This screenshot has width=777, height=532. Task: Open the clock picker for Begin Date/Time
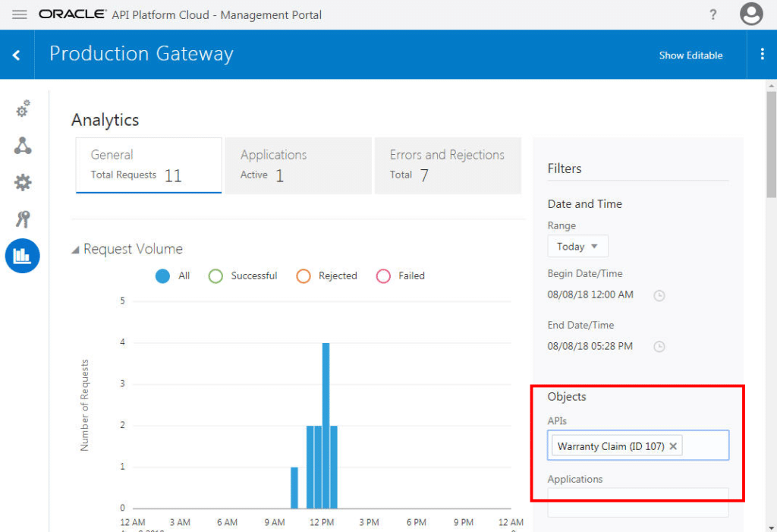(659, 296)
